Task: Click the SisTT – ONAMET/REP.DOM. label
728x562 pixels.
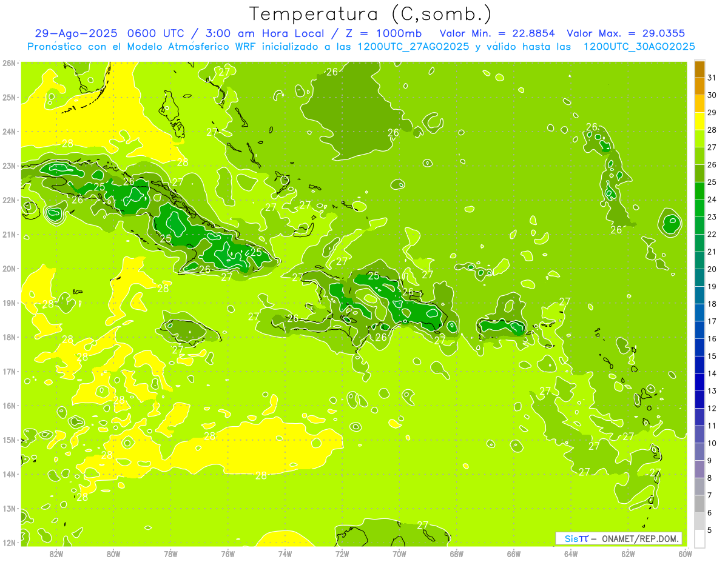Action: point(619,538)
